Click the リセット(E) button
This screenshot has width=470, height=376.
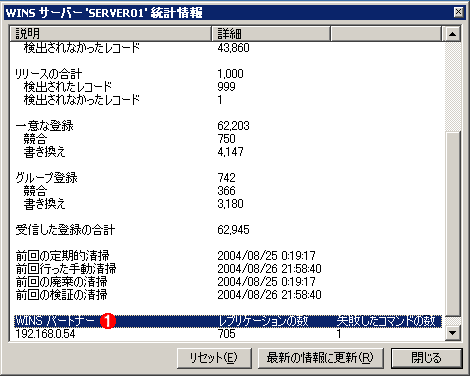[214, 358]
